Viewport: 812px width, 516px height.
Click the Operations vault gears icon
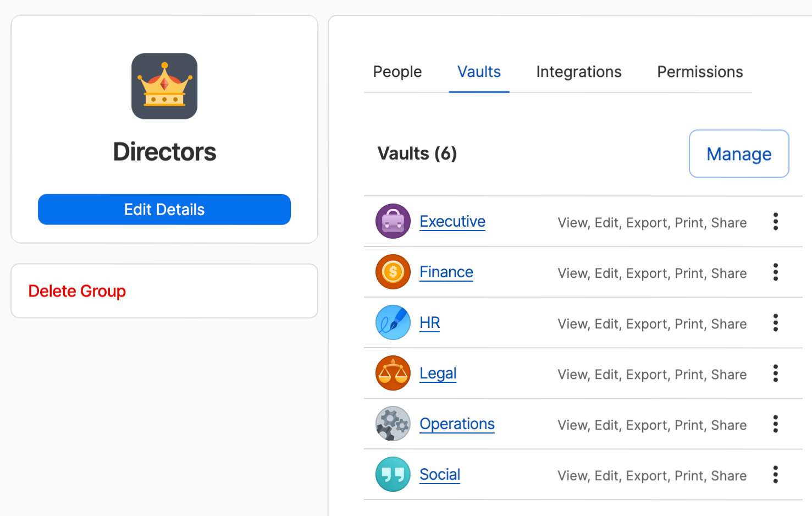[x=393, y=424]
